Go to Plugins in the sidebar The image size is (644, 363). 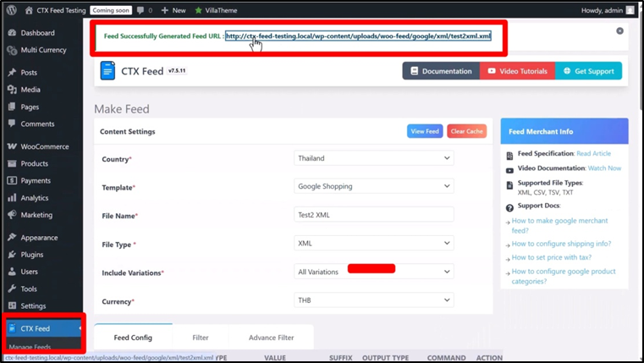(32, 254)
